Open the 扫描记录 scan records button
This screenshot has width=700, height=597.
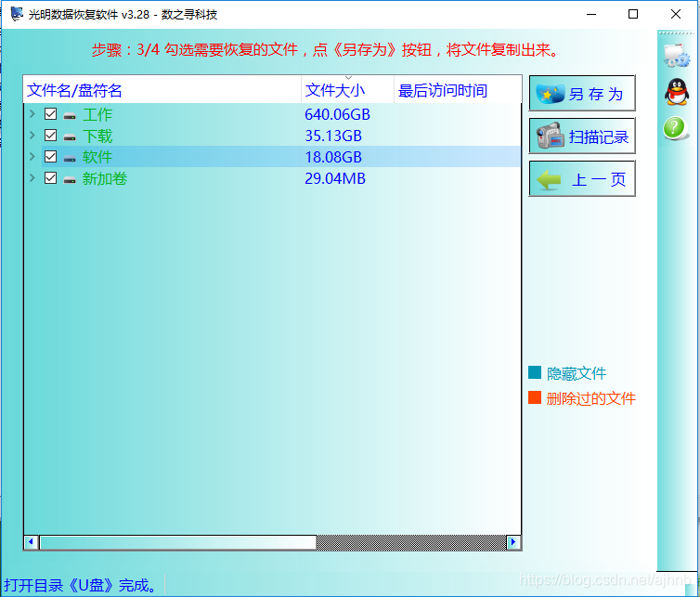click(582, 136)
